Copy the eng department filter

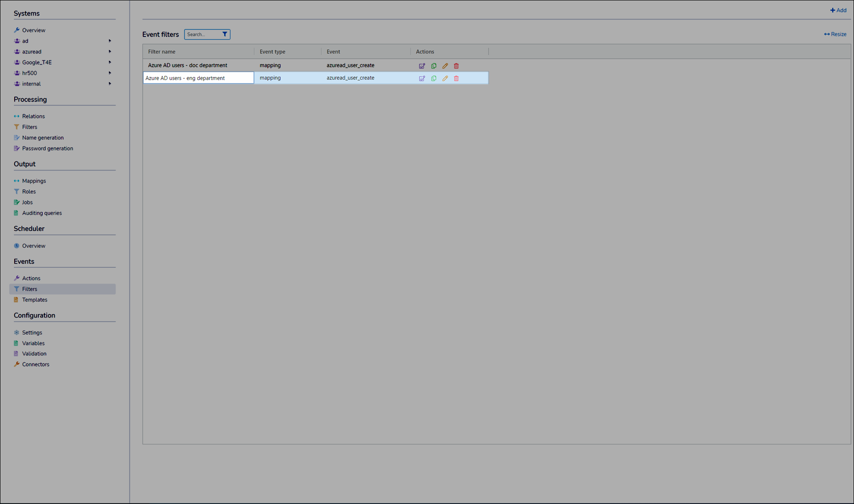click(x=434, y=78)
